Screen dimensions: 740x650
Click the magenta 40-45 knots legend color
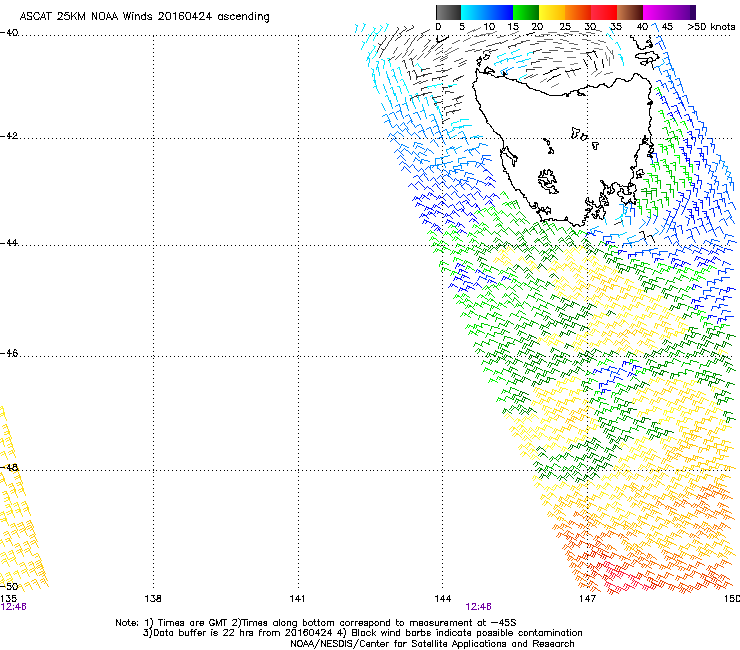[656, 12]
